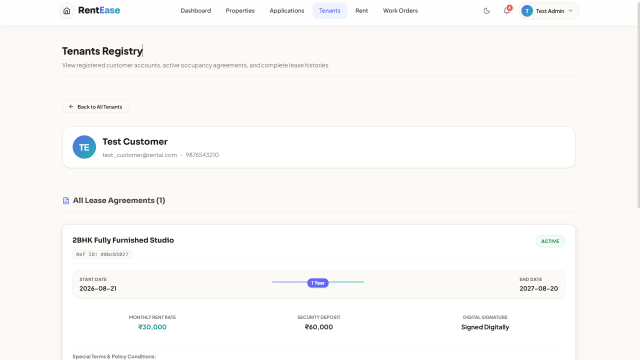Click monthly rent ₹30,000 value
The image size is (640, 360).
click(152, 327)
